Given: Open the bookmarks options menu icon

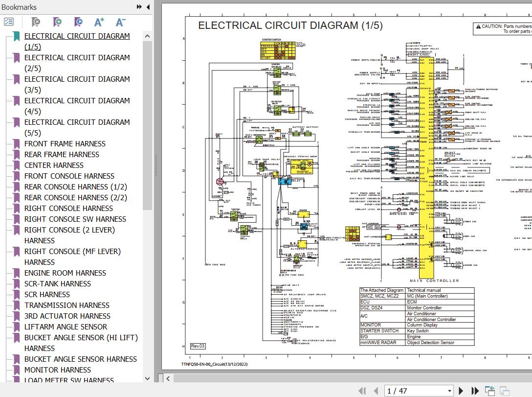Looking at the screenshot, I should coord(8,22).
